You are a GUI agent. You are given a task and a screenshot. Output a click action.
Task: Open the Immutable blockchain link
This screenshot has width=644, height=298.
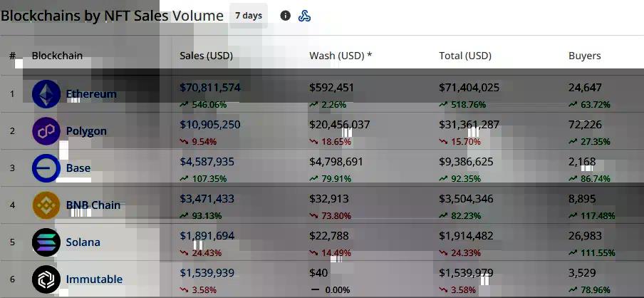click(x=94, y=279)
